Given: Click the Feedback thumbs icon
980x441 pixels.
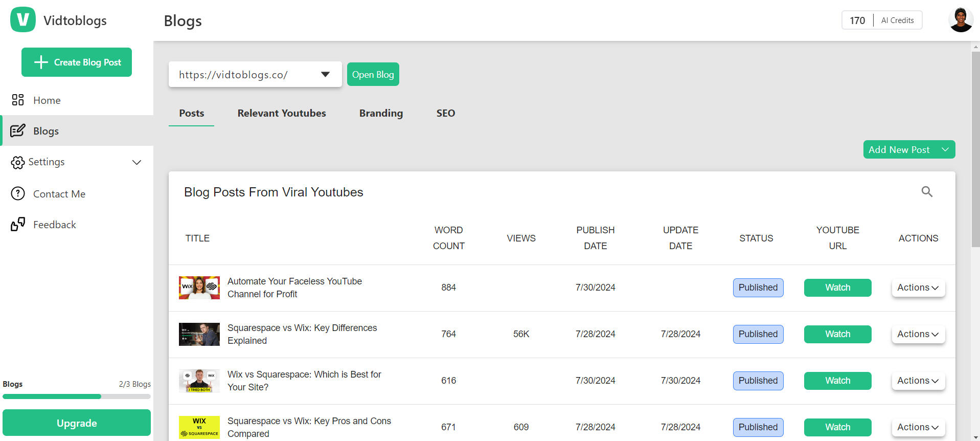Looking at the screenshot, I should [18, 224].
